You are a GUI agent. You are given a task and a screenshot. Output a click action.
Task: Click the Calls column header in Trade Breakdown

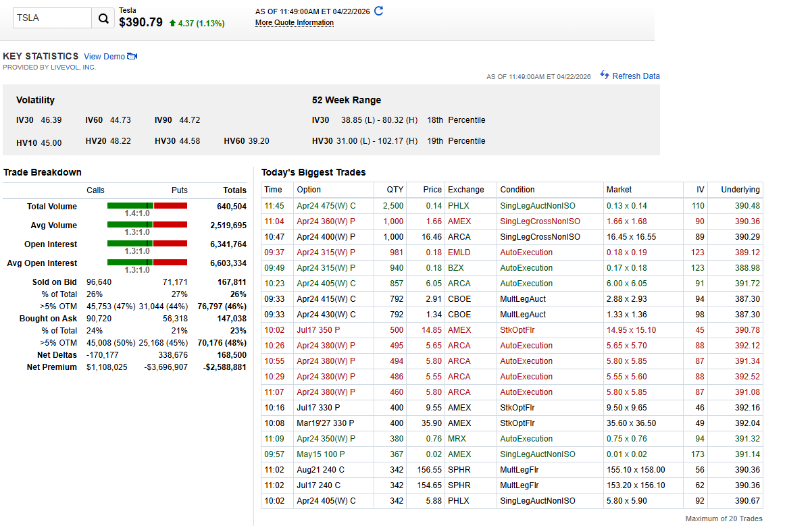point(95,190)
